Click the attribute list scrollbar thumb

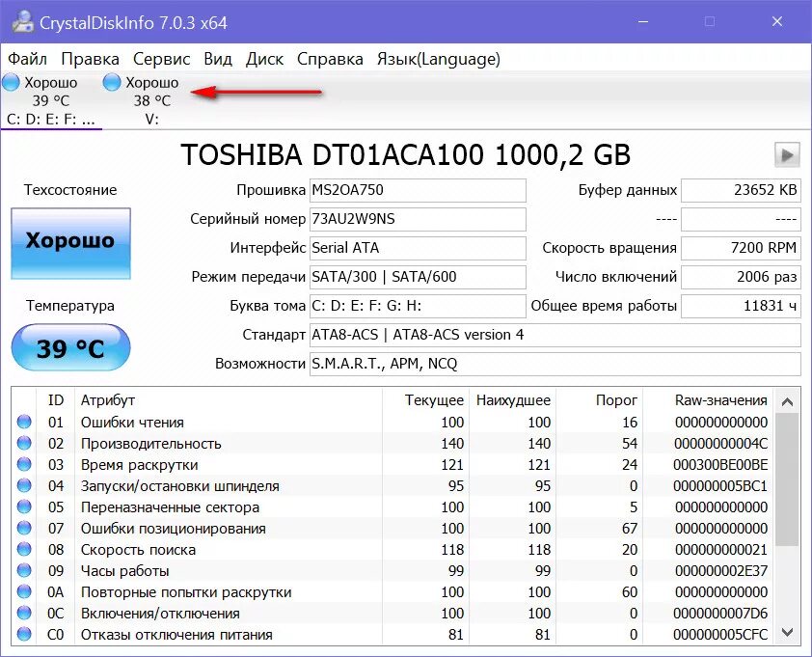pos(787,479)
